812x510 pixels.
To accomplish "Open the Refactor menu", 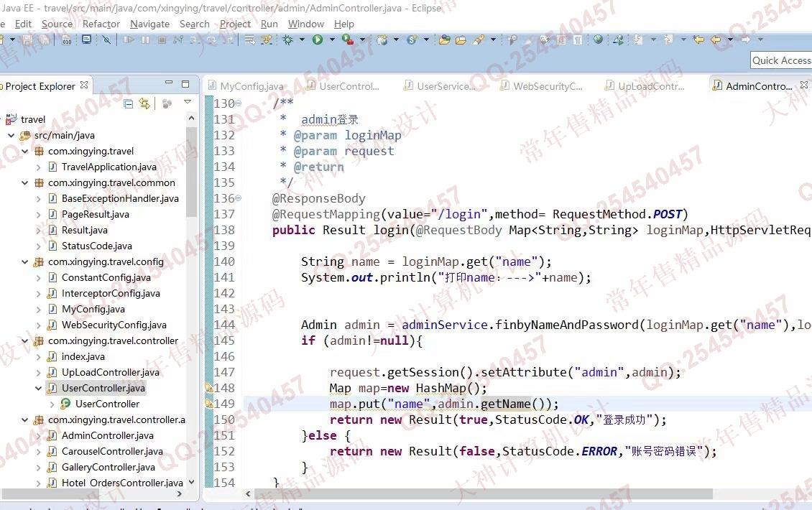I will [x=101, y=24].
